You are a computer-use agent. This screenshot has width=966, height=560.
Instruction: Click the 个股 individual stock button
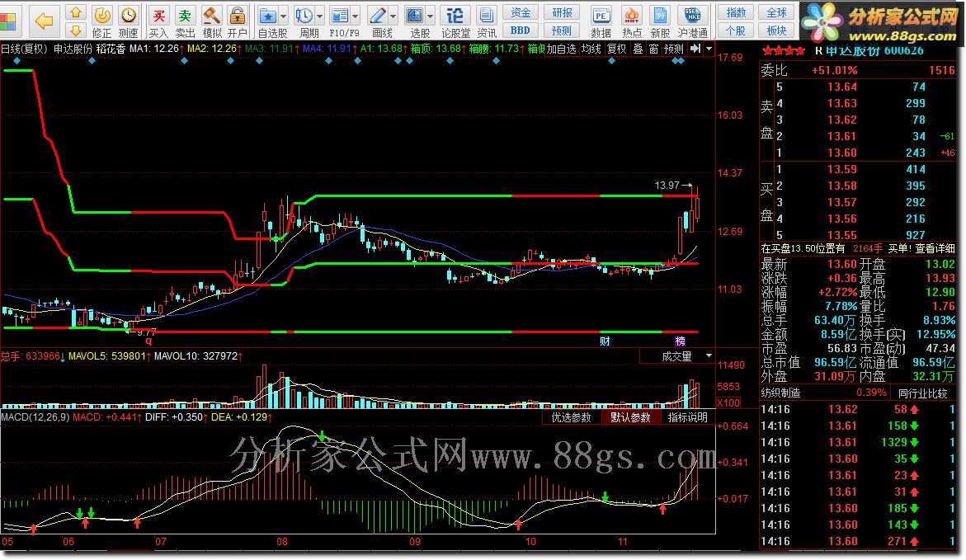736,31
